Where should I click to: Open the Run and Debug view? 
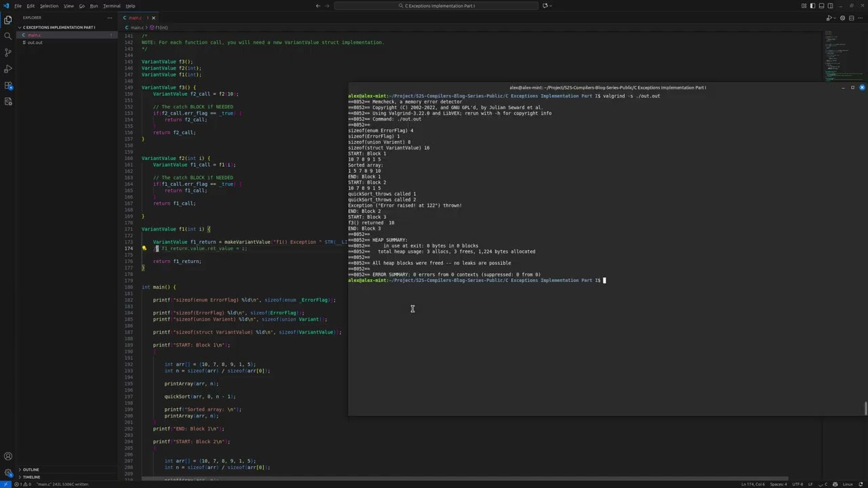point(8,69)
